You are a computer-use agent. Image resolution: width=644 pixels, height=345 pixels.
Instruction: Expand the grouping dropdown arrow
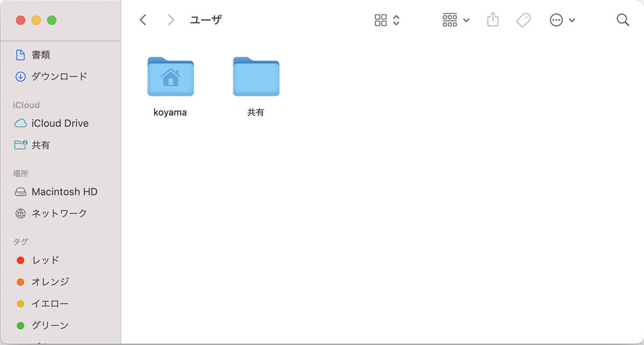pos(466,20)
